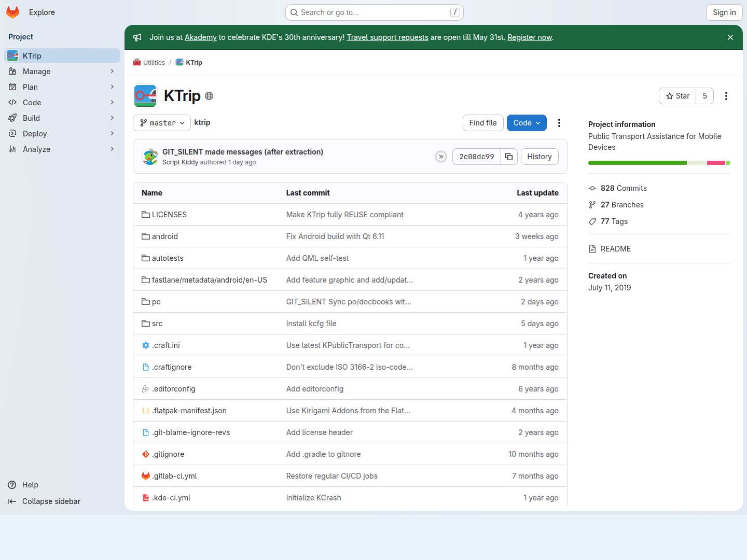Viewport: 747px width, 560px height.
Task: Open the Akademy link in banner
Action: pos(201,37)
